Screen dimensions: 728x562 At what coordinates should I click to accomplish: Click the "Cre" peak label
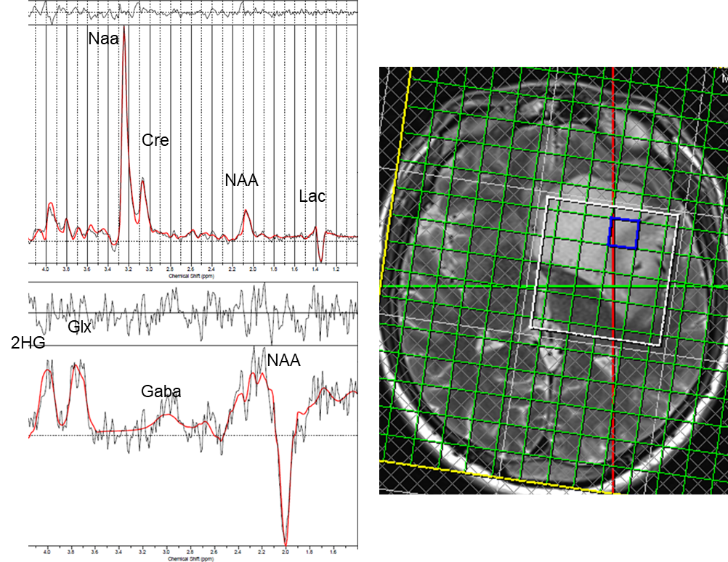[155, 140]
